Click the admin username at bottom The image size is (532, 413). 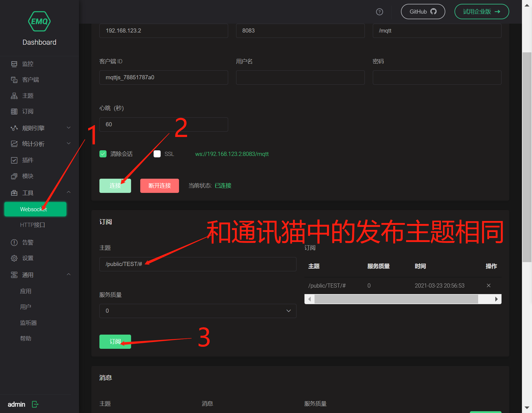pyautogui.click(x=17, y=404)
